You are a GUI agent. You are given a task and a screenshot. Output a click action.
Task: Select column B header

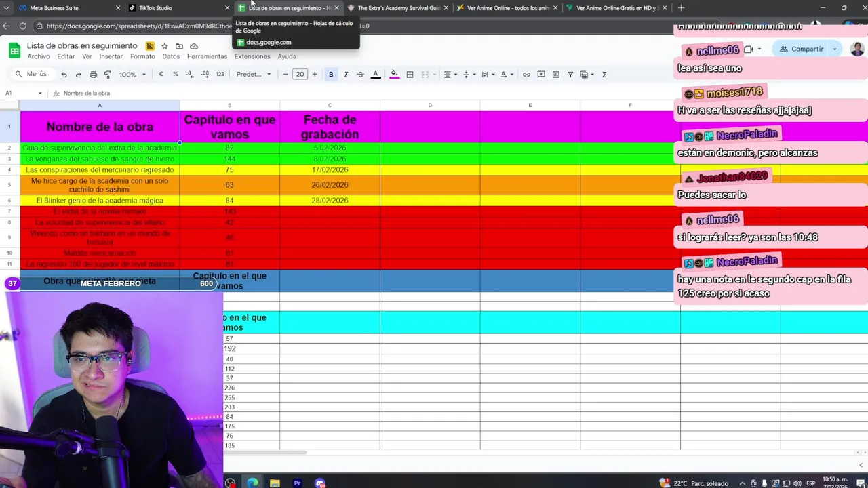point(229,105)
